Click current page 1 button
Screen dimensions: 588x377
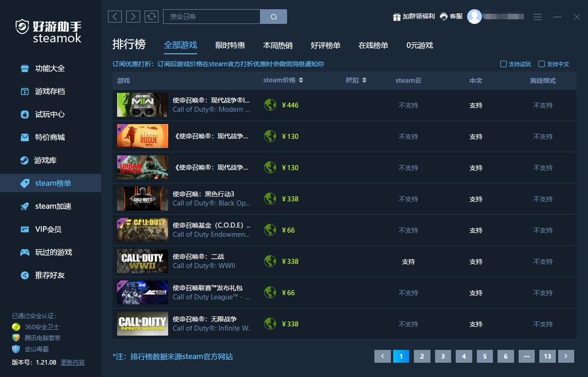click(401, 356)
